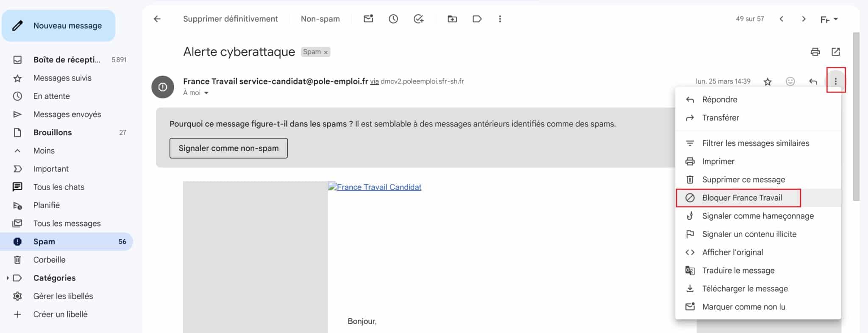868x333 pixels.
Task: Add an emoji reaction to the message
Action: [790, 81]
